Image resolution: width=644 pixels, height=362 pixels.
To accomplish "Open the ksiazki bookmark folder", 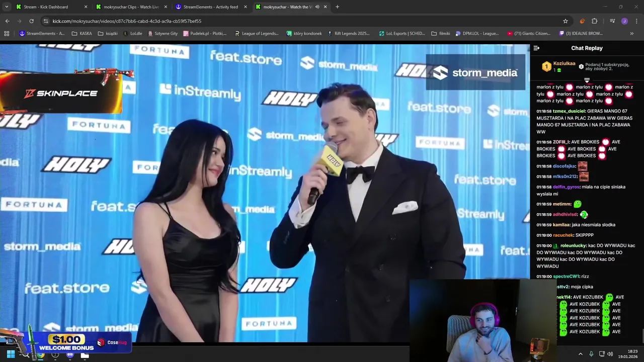I will 108,34.
